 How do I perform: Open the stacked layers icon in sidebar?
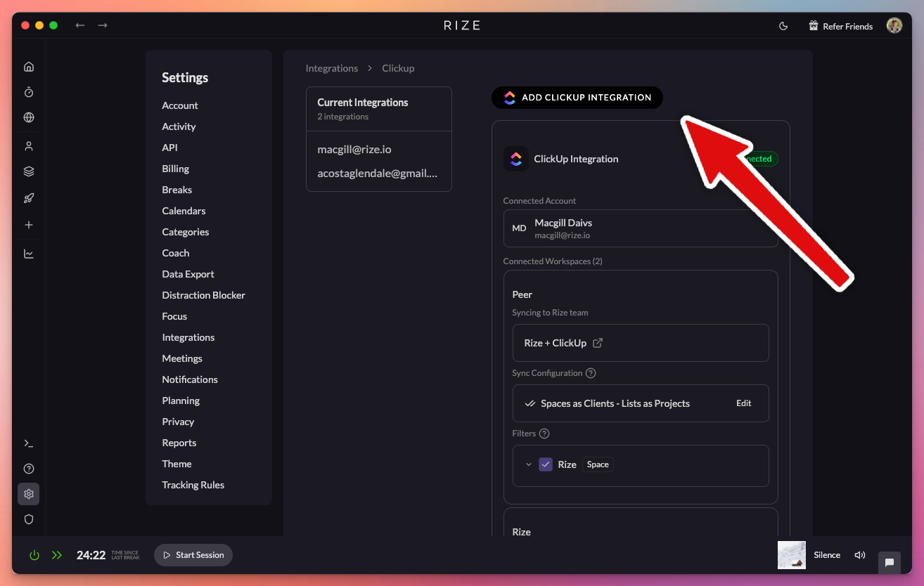click(29, 171)
